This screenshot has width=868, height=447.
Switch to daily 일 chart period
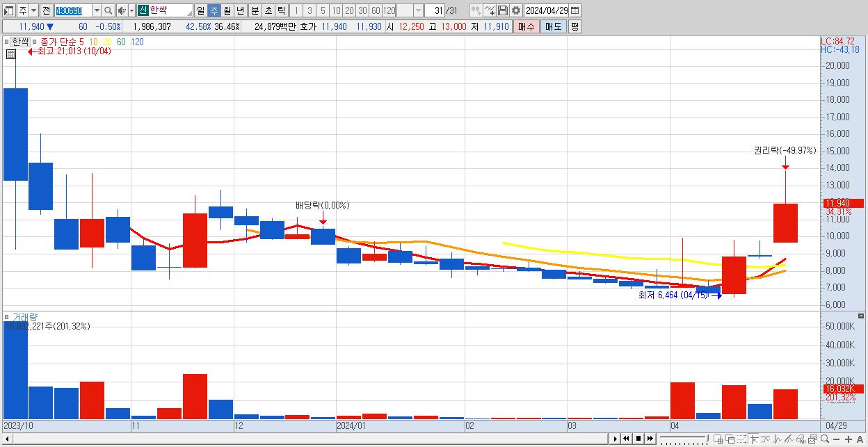point(200,10)
